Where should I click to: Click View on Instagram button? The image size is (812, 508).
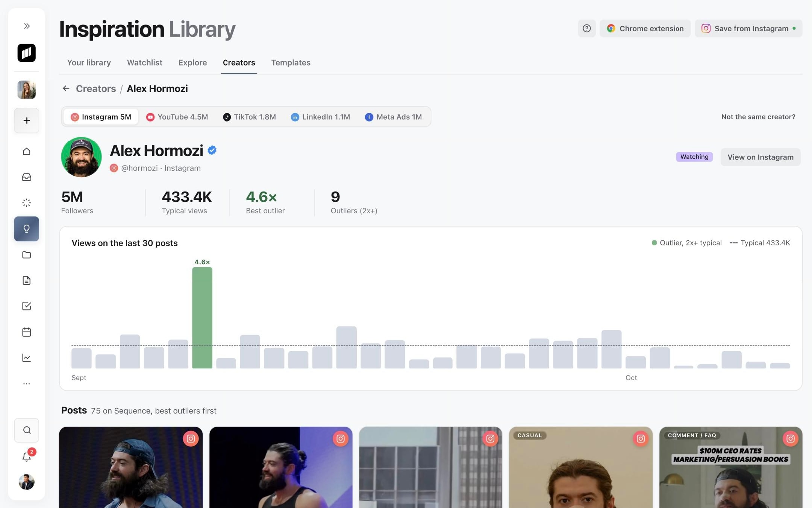(x=760, y=157)
